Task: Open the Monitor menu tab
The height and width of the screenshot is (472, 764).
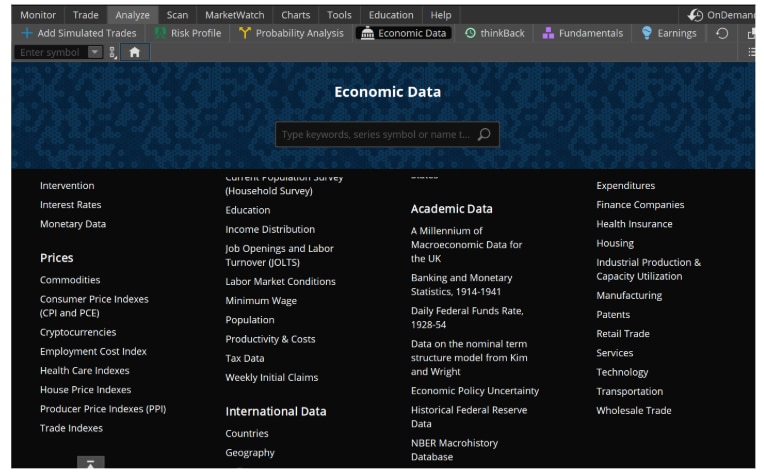Action: tap(38, 15)
